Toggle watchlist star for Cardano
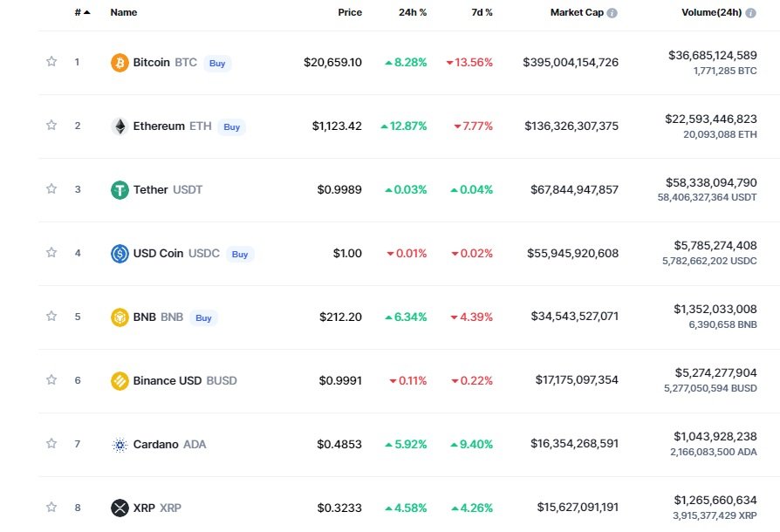Viewport: 780px width, 532px height. (x=51, y=444)
